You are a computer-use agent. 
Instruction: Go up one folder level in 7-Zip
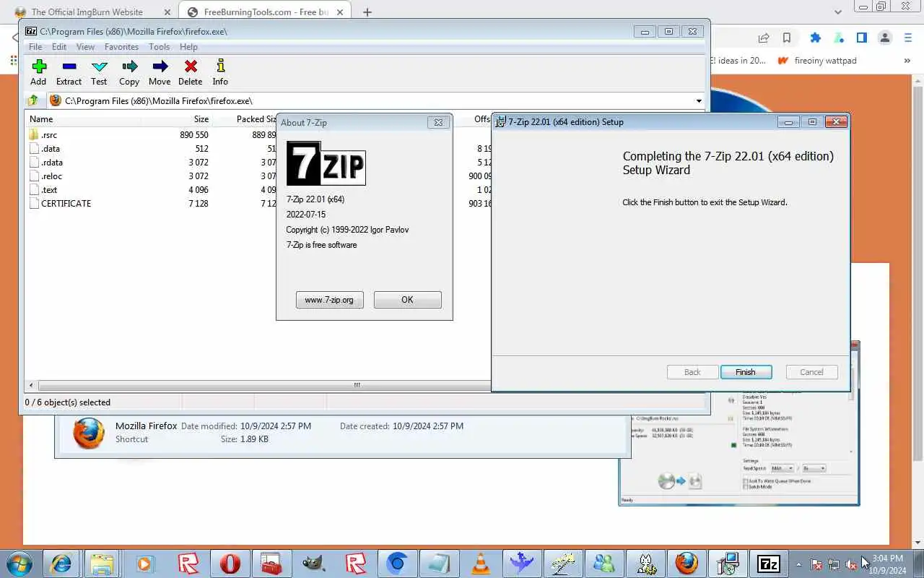(x=32, y=100)
